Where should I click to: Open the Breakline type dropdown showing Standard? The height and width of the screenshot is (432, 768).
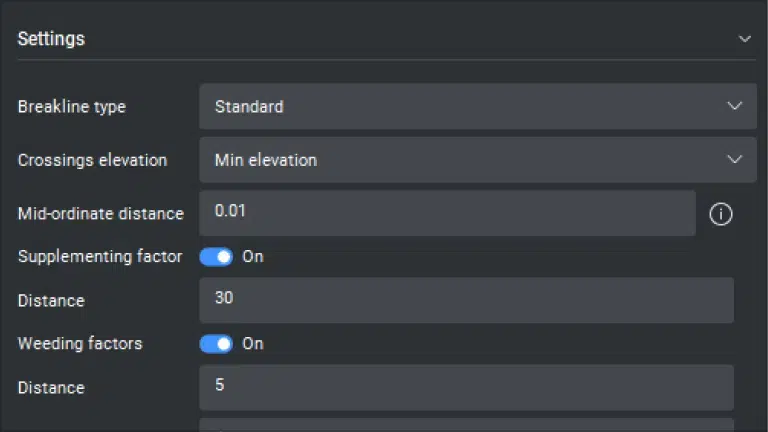click(x=477, y=106)
